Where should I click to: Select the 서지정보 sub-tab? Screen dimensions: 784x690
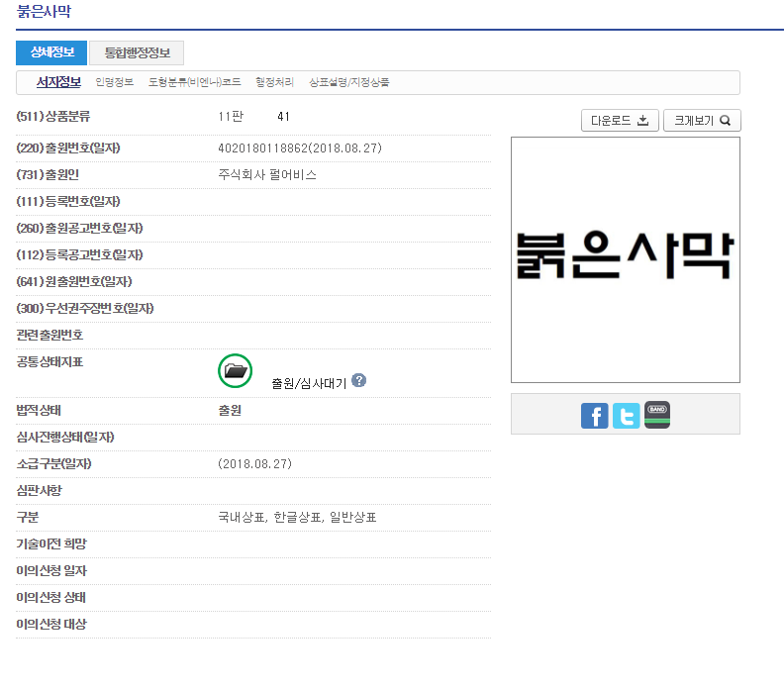(58, 82)
